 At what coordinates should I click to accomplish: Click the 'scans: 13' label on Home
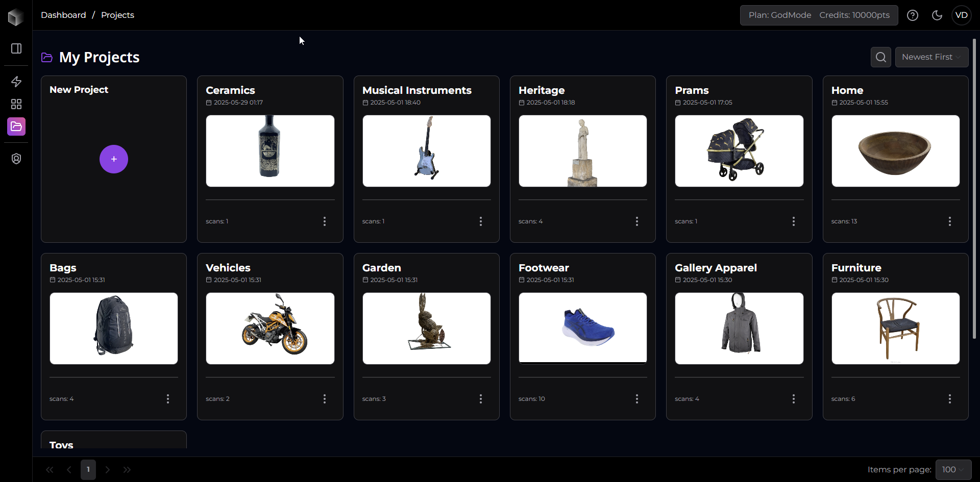click(844, 221)
